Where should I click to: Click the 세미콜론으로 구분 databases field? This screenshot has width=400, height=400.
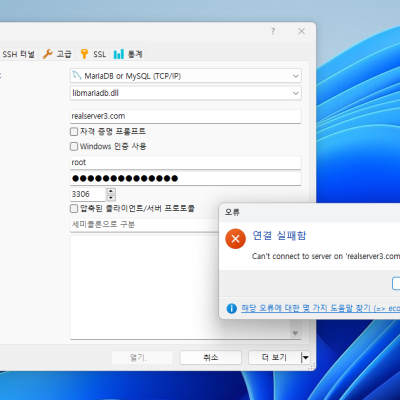pyautogui.click(x=145, y=225)
